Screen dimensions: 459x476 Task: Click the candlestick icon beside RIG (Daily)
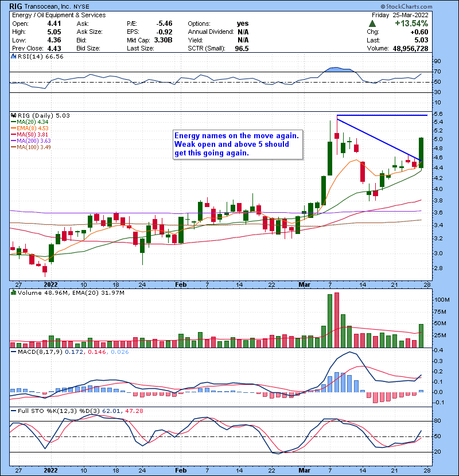(x=13, y=116)
